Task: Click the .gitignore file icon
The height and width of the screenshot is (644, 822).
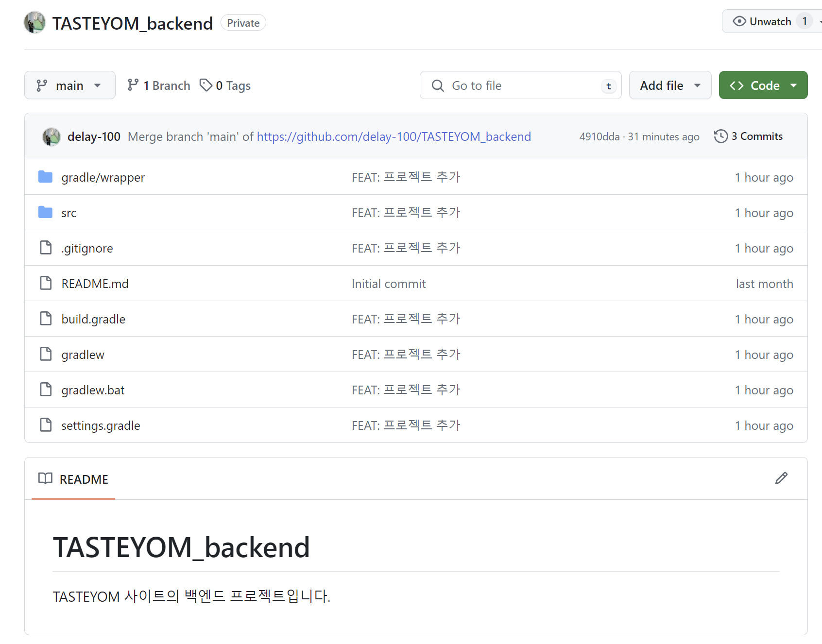Action: pyautogui.click(x=46, y=248)
